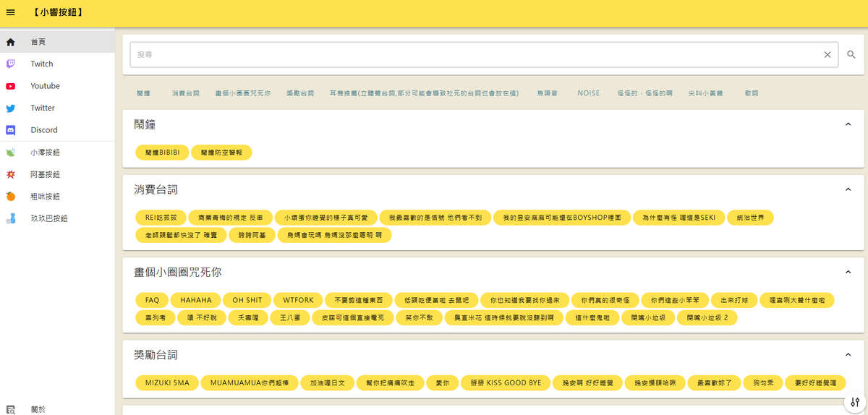Play the MIZUKI 5MA sound button
868x415 pixels.
[x=167, y=382]
